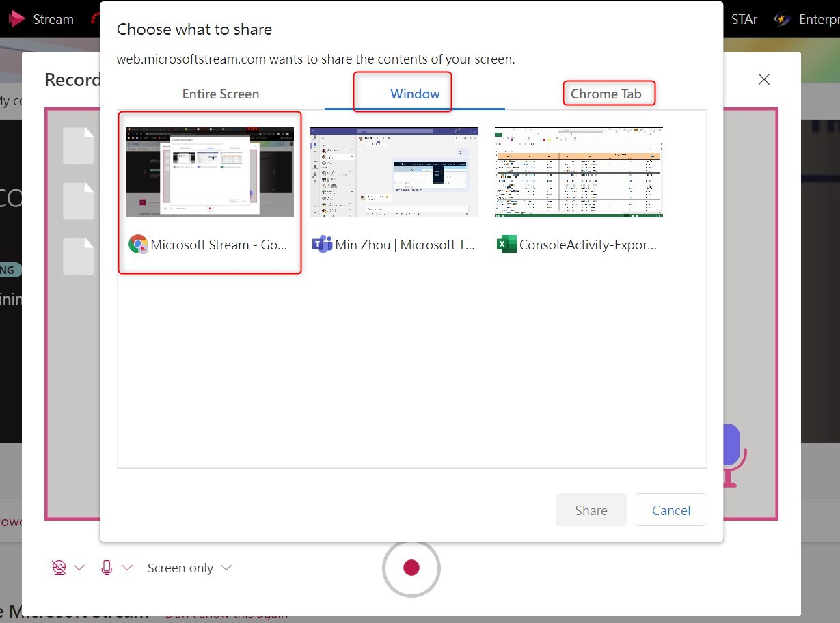Select the ConsoleActivity Excel window thumbnail

tap(579, 171)
